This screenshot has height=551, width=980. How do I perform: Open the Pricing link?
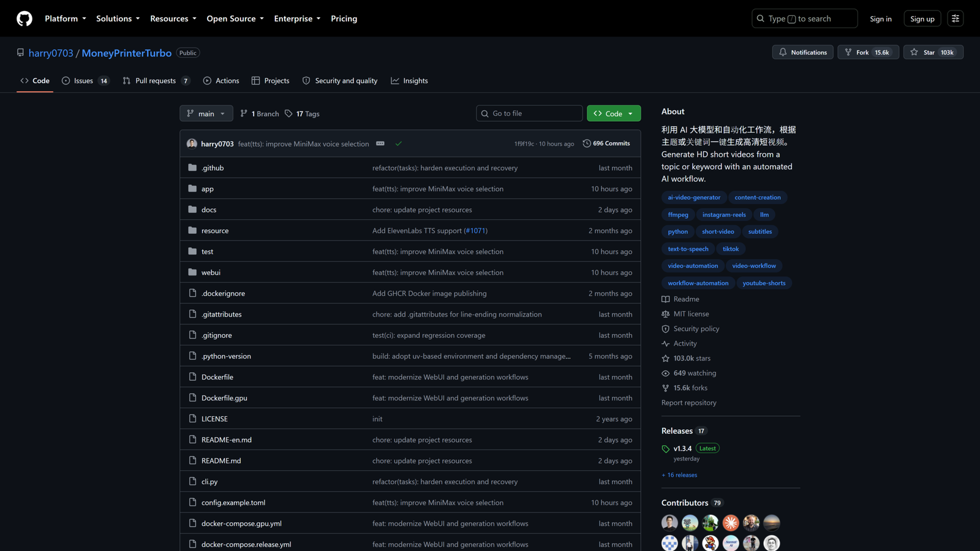[344, 18]
